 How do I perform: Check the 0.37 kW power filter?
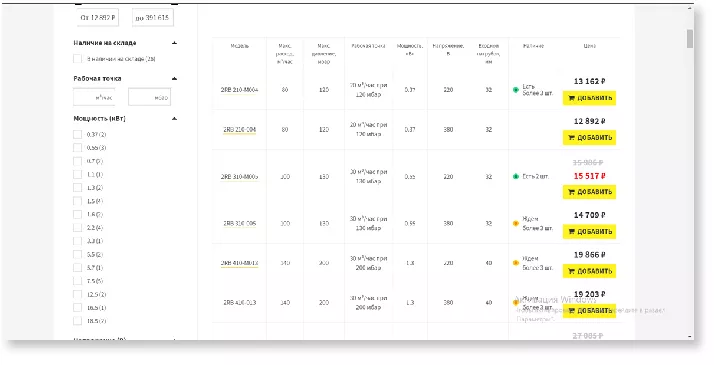coord(77,134)
